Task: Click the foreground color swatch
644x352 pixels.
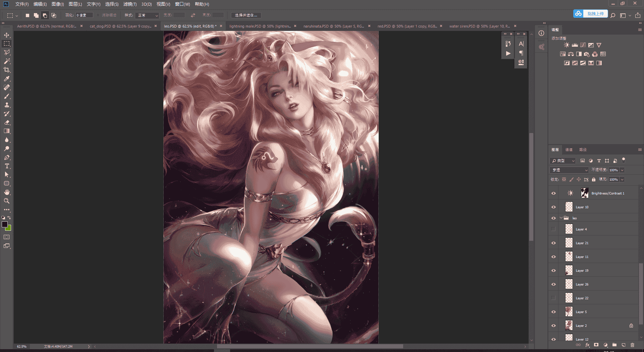Action: [5, 224]
